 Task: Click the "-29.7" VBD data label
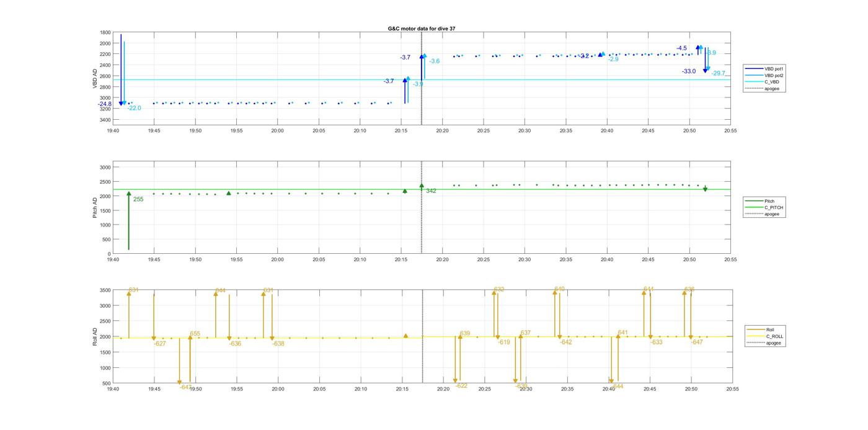click(718, 73)
